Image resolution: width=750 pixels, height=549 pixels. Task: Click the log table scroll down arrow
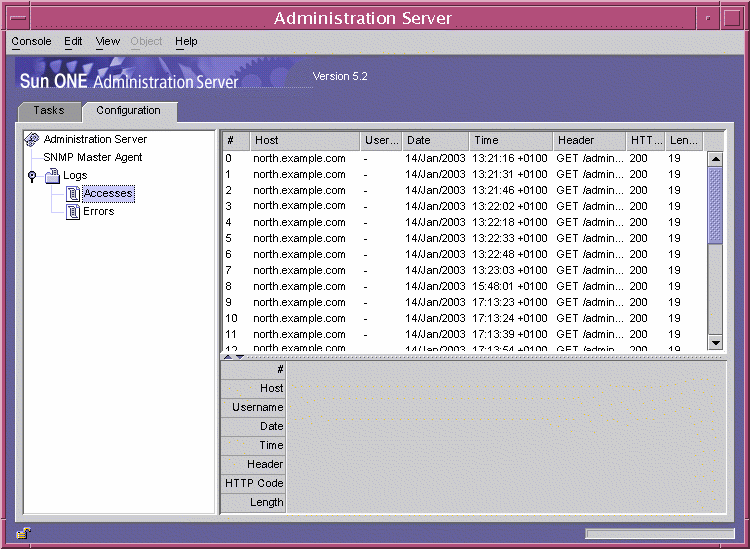(715, 342)
